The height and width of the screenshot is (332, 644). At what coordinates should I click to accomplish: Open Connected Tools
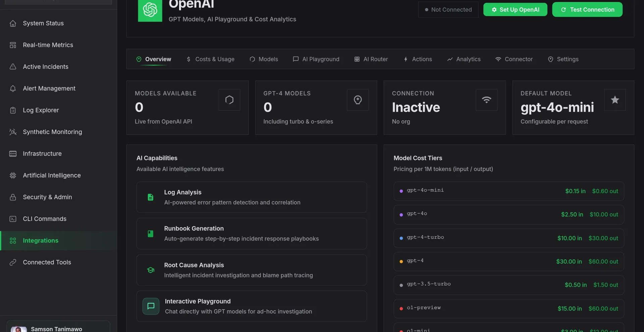click(58, 262)
